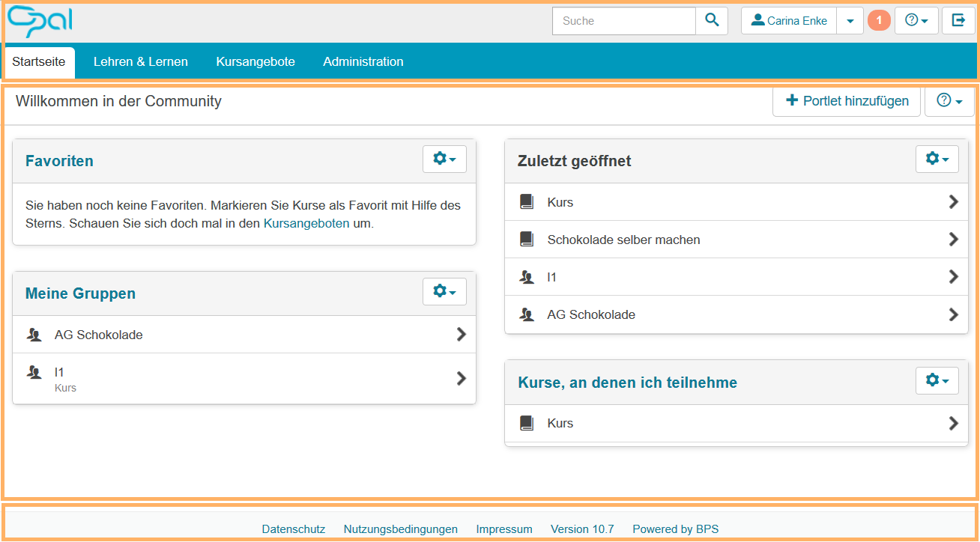Click the OPAL logo

click(x=40, y=22)
